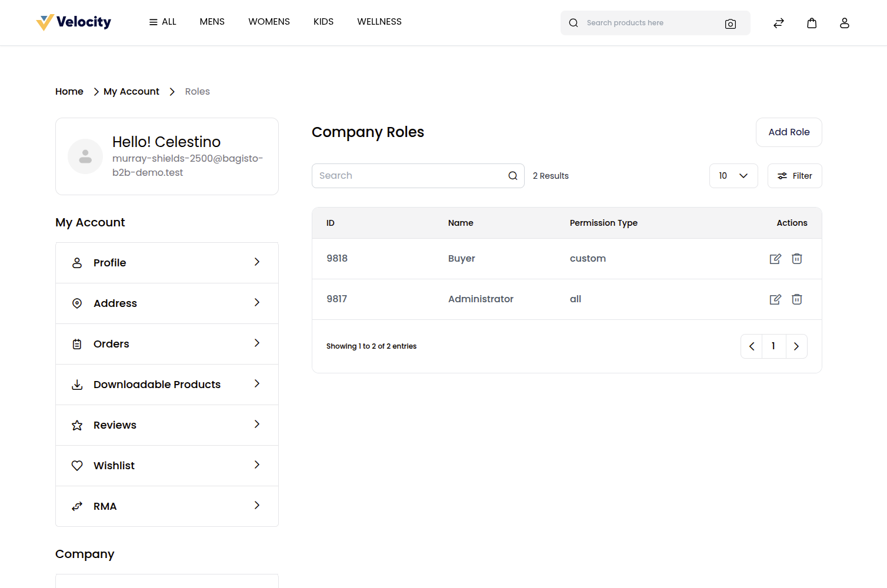
Task: Edit the Administrator role
Action: (775, 299)
